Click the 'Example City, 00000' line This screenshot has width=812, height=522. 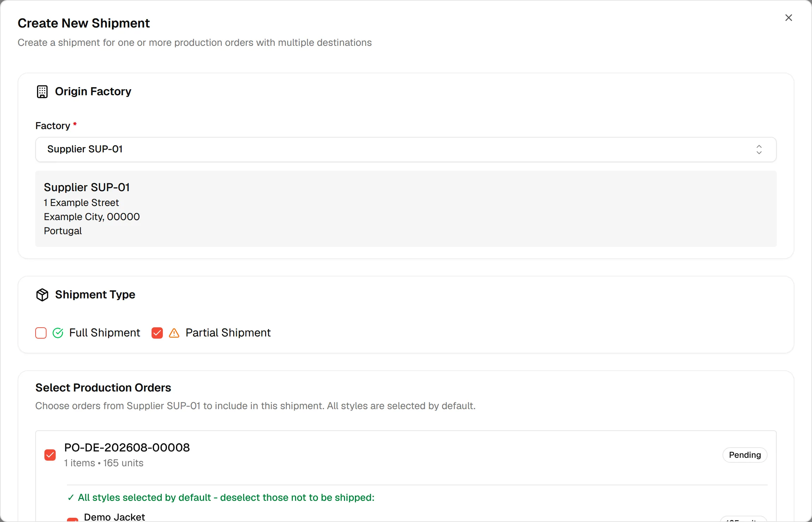click(92, 217)
